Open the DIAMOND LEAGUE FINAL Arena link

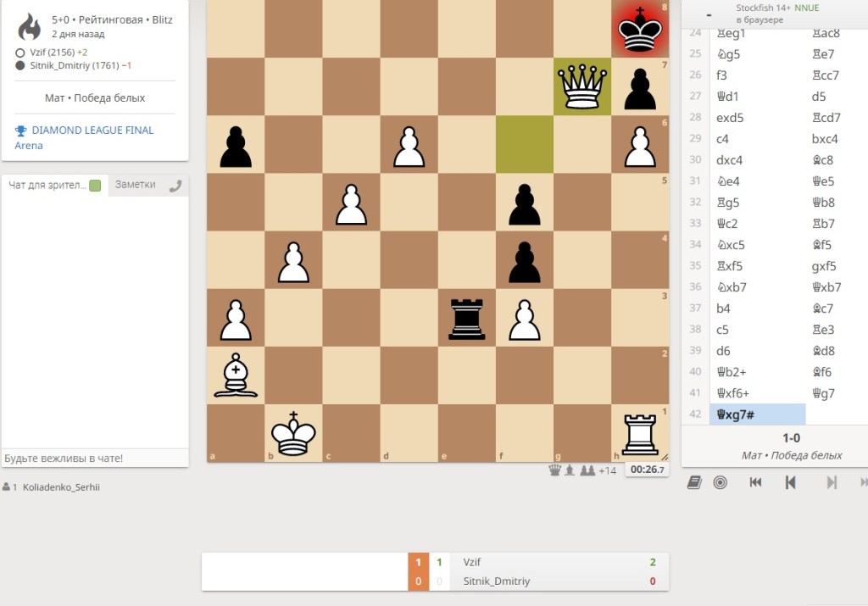tap(92, 131)
